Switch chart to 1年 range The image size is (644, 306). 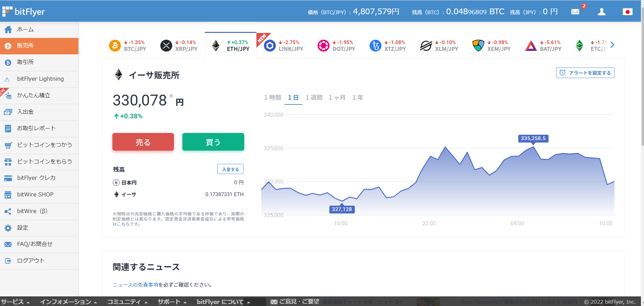(358, 98)
